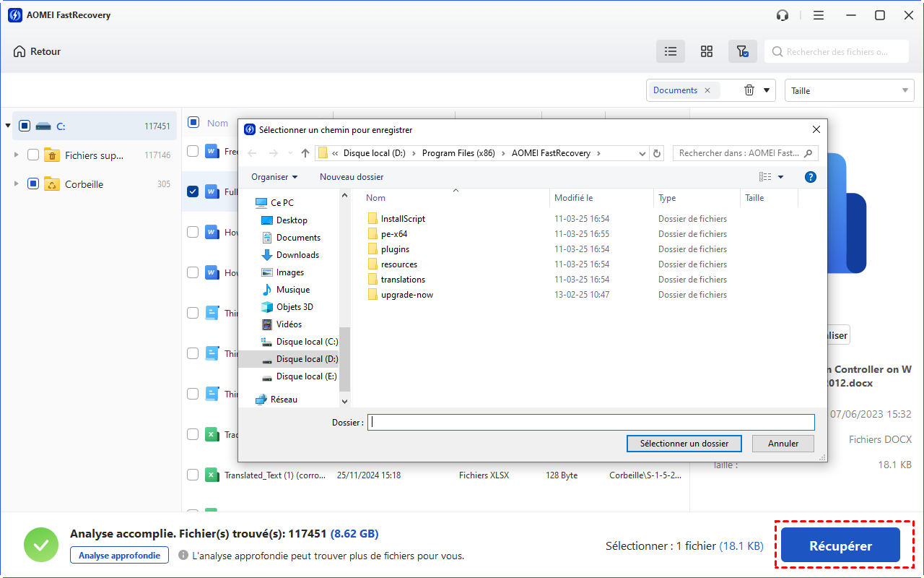Select the translations folder
Screen dimensions: 924x578
[x=403, y=280]
